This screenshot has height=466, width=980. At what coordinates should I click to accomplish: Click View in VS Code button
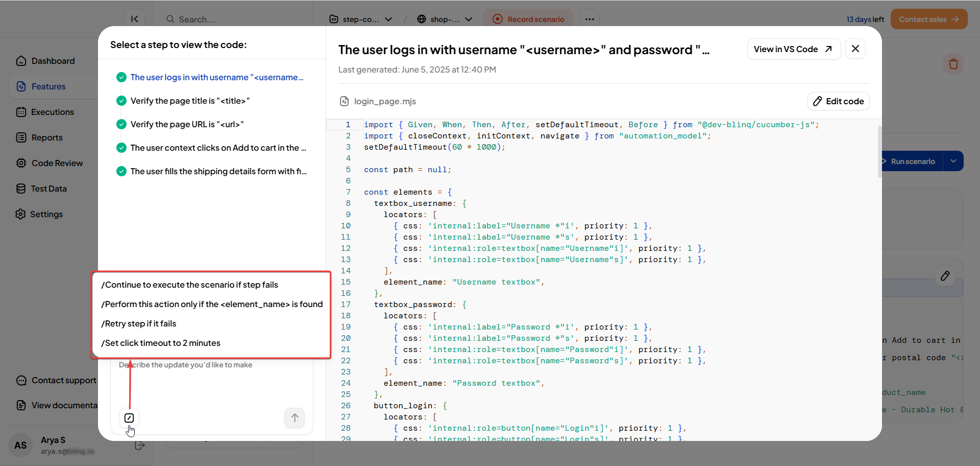pyautogui.click(x=793, y=50)
